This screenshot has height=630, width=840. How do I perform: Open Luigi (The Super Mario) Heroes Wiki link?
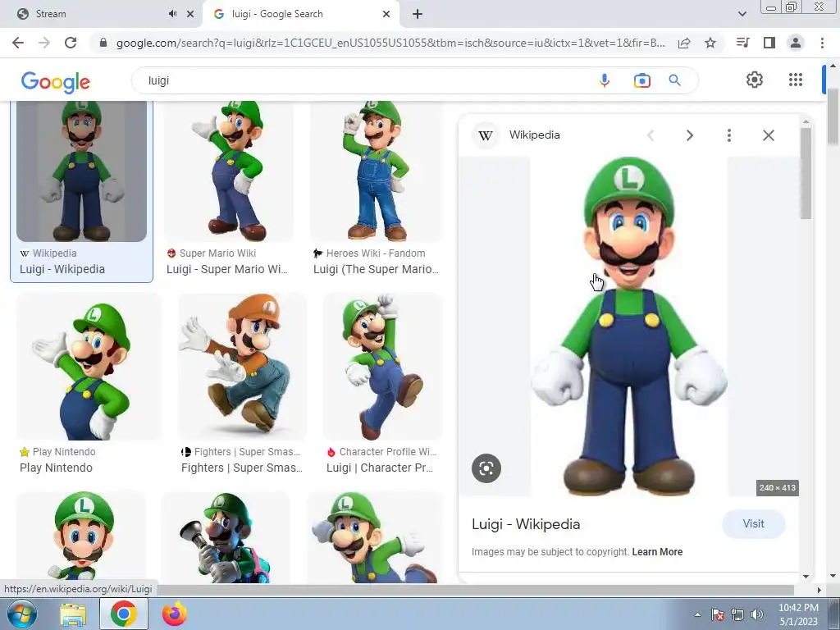(x=376, y=269)
